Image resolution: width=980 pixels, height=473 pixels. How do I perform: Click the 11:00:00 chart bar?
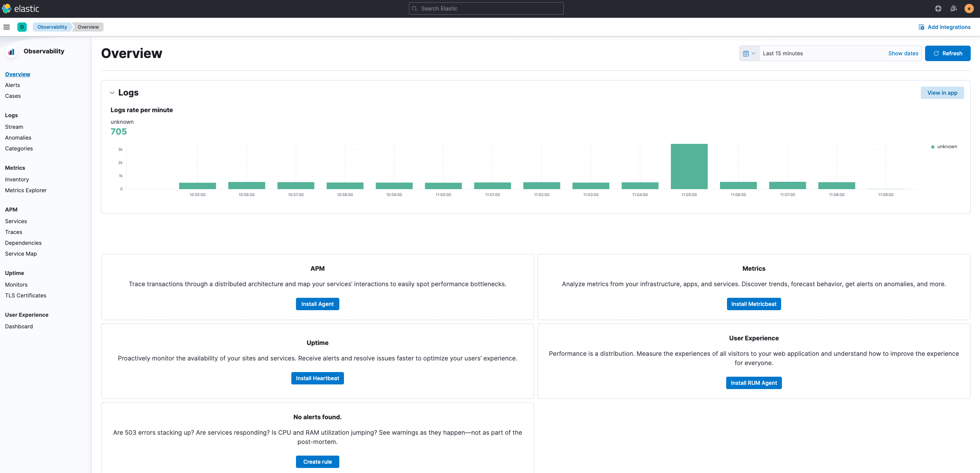(443, 186)
